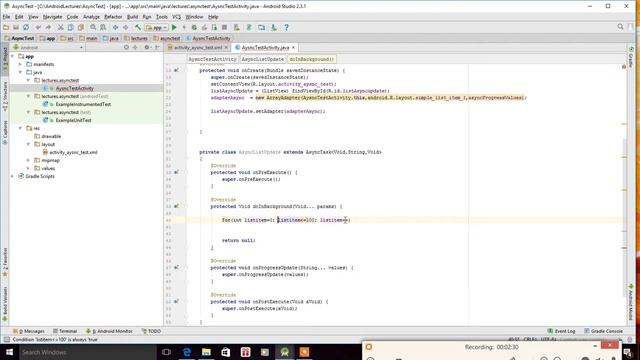Open the Gradle Console
Viewport: 640px width, 360px height.
tap(604, 331)
